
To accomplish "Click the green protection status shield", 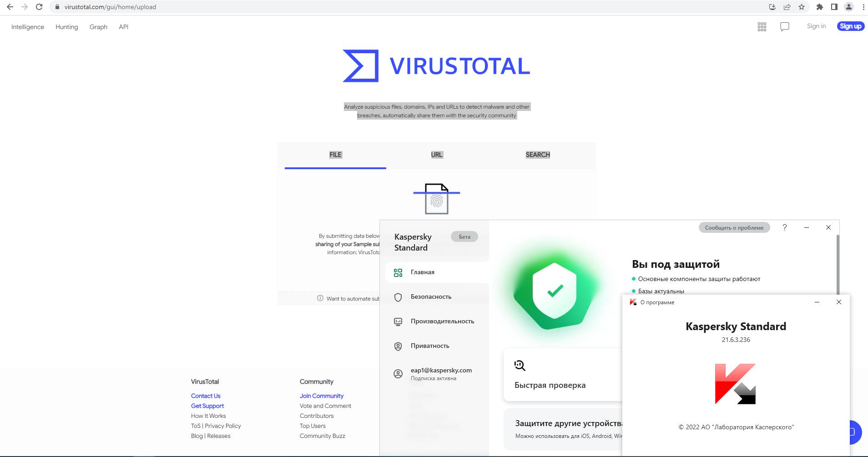I will 555,291.
